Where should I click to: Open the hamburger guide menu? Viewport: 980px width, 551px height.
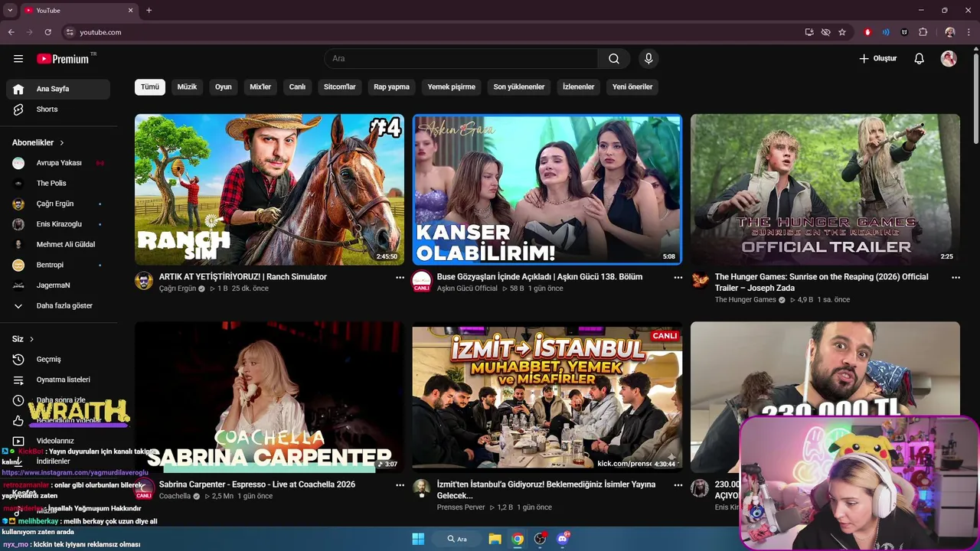click(x=18, y=59)
